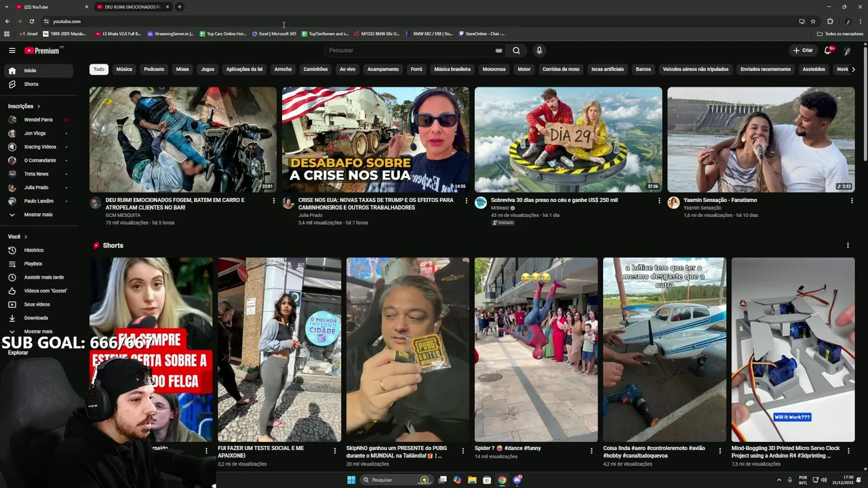Open more options for the Crise nos EUA video
The image size is (868, 488).
coord(466,201)
